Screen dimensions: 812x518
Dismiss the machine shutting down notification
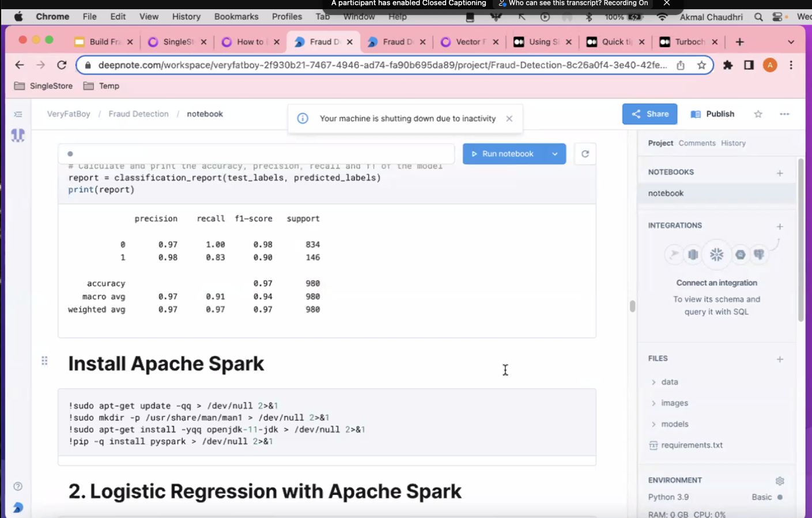point(509,119)
